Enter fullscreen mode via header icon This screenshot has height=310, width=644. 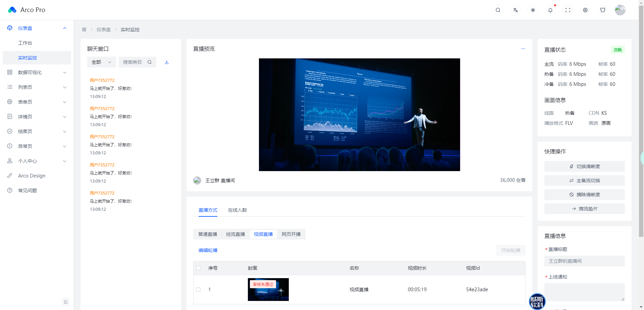(x=568, y=10)
